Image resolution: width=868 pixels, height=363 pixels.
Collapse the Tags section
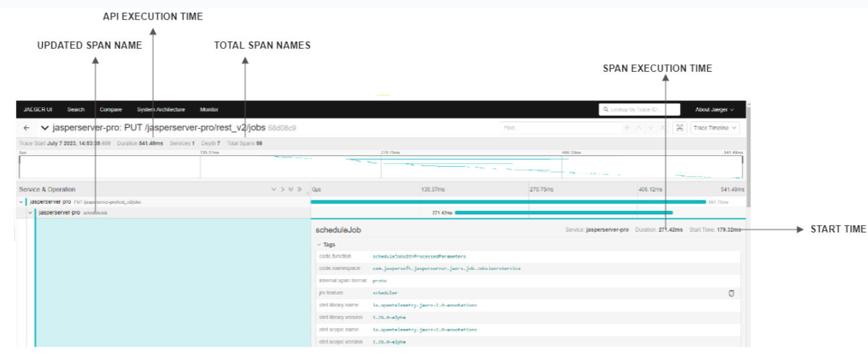point(326,244)
